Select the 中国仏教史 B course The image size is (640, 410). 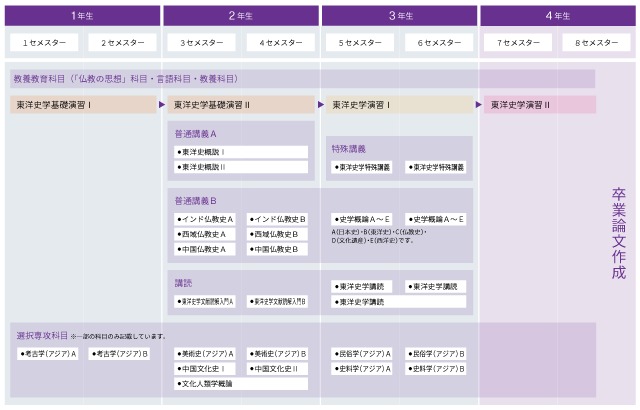[278, 249]
